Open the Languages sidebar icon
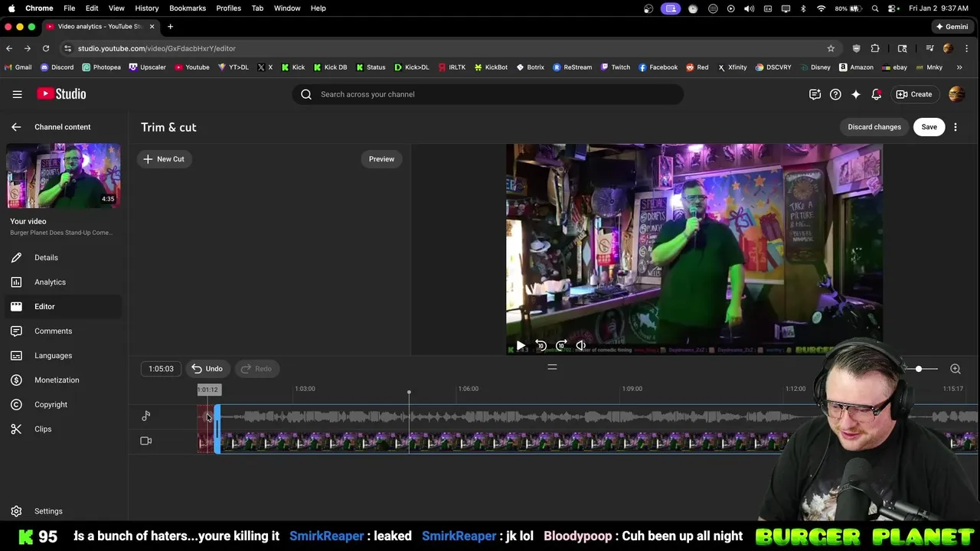Screen dimensions: 980x551 coord(16,356)
